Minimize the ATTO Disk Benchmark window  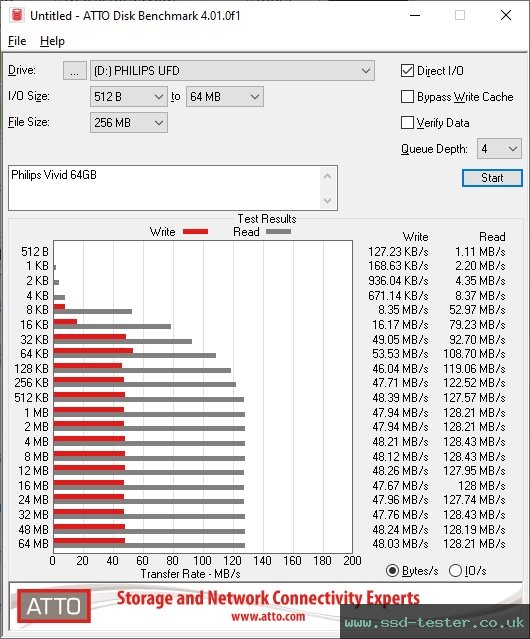tap(415, 15)
